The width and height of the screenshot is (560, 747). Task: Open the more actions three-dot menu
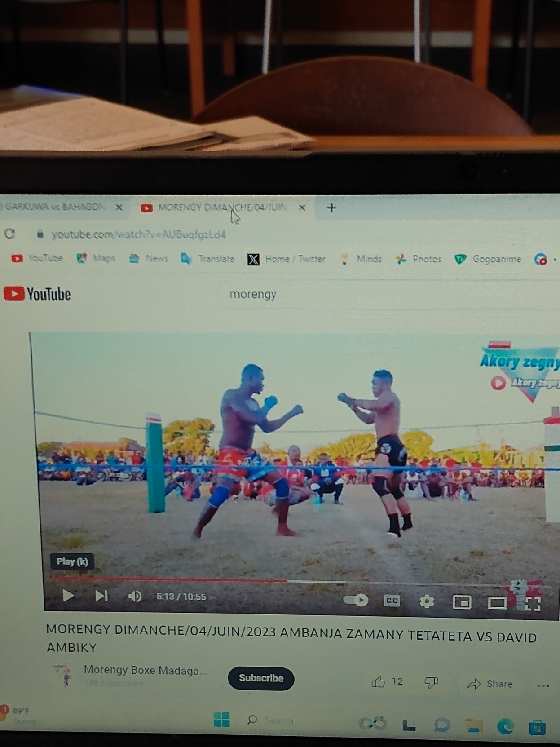pyautogui.click(x=543, y=685)
